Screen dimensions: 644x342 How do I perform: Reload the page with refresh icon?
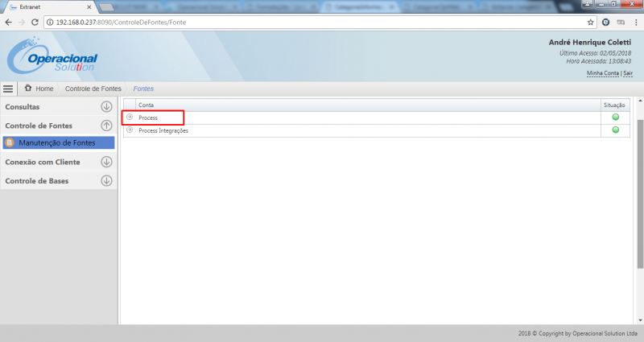point(35,22)
